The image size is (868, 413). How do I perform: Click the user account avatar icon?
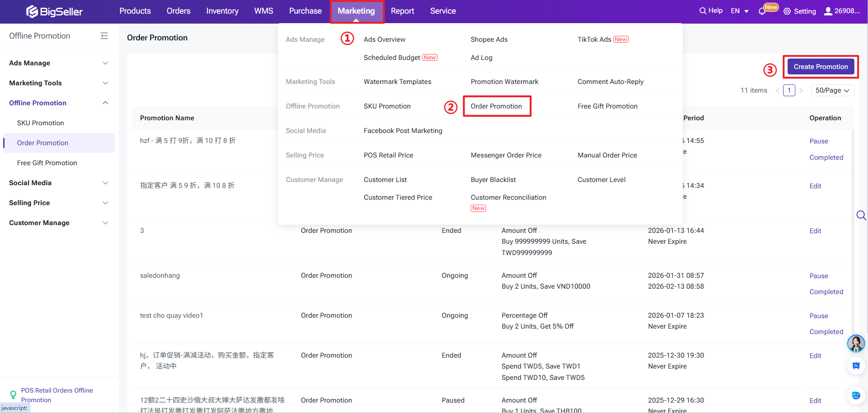click(828, 11)
